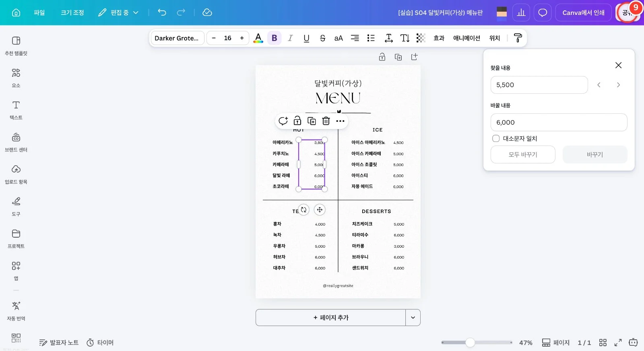The image size is (644, 351).
Task: Open letter and line spacing
Action: [x=388, y=38]
